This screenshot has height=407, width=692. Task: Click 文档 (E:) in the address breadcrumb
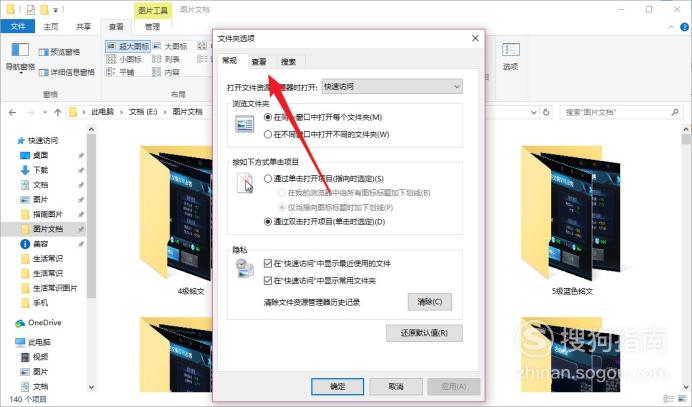143,112
